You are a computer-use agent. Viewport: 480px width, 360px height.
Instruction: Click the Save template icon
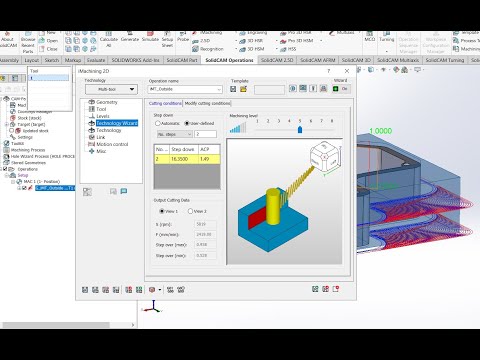tap(233, 89)
